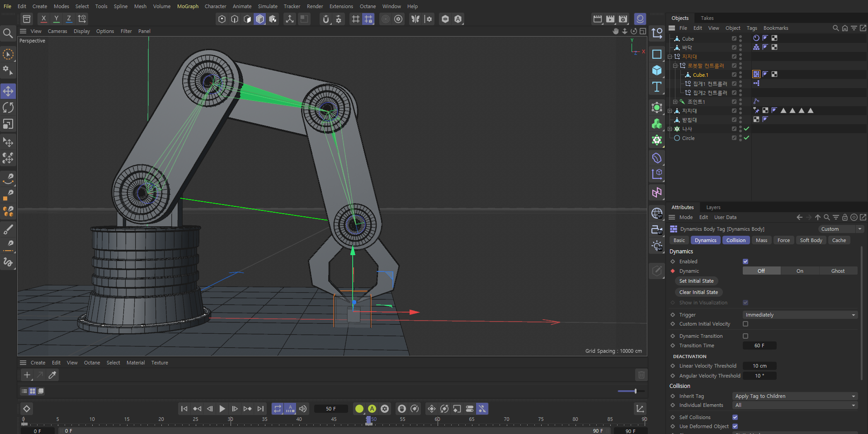
Task: Click the grid snap icon in top toolbar
Action: [356, 19]
